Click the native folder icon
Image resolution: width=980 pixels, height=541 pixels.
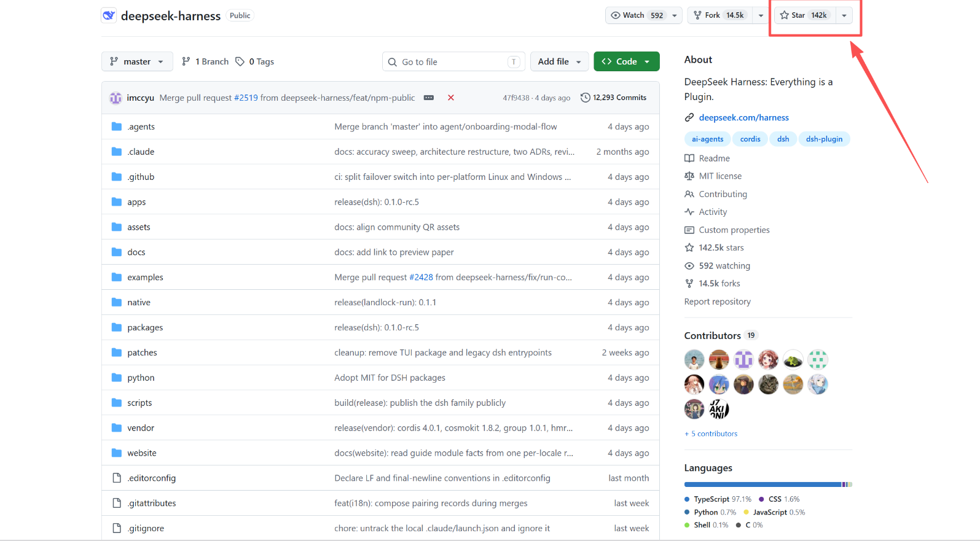117,302
